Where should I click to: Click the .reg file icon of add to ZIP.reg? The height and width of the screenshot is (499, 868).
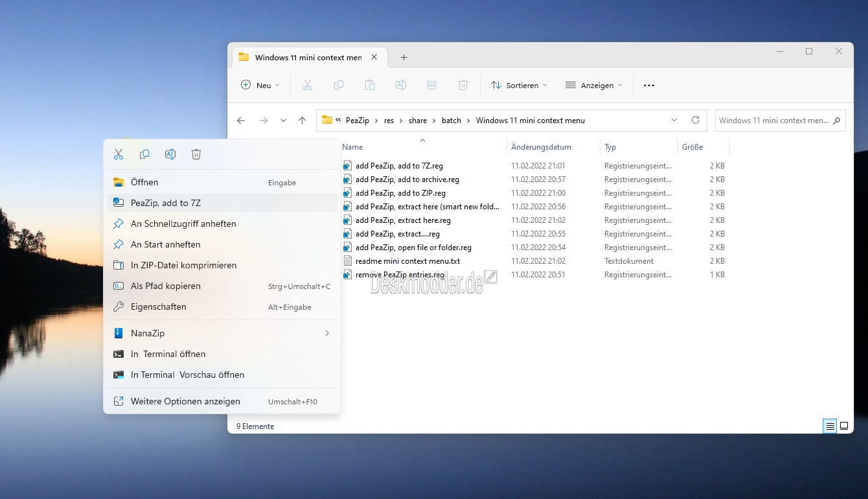point(347,193)
